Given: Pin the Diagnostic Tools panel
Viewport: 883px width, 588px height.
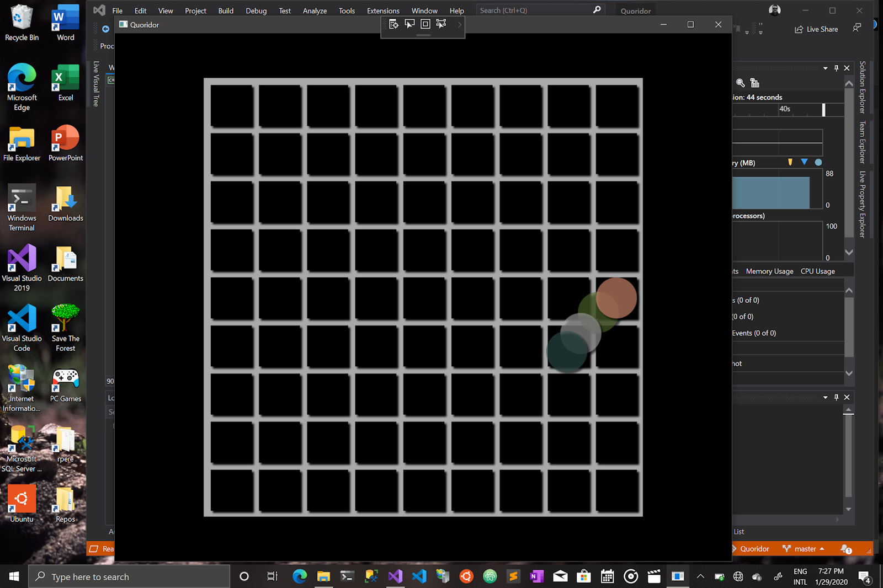Looking at the screenshot, I should [x=836, y=68].
